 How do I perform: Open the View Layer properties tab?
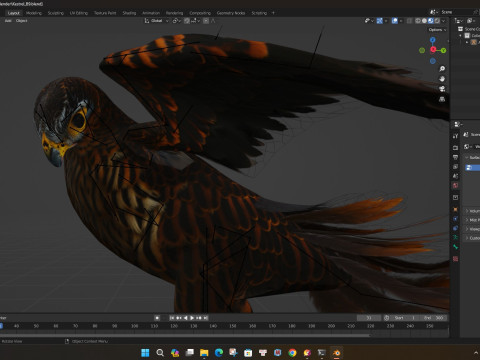(455, 166)
